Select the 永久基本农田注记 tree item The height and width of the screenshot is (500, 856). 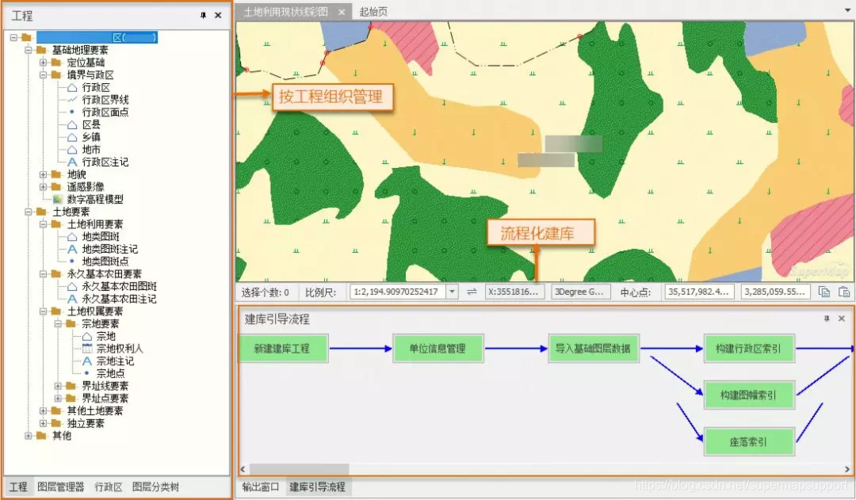point(119,299)
